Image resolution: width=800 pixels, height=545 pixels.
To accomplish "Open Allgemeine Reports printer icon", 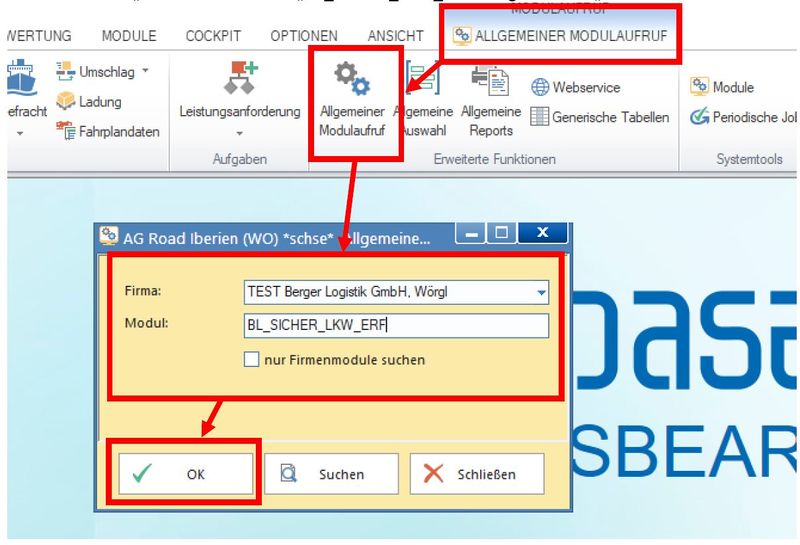I will click(x=490, y=82).
